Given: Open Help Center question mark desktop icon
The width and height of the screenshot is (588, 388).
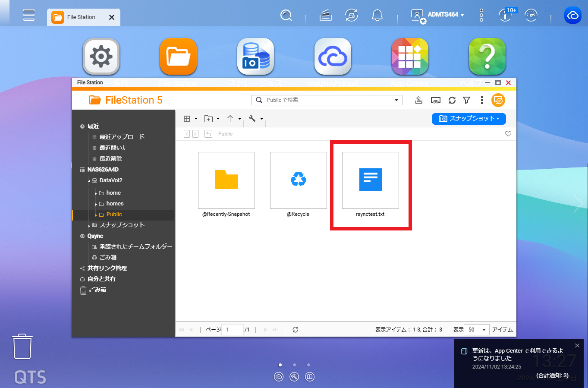Looking at the screenshot, I should point(487,57).
